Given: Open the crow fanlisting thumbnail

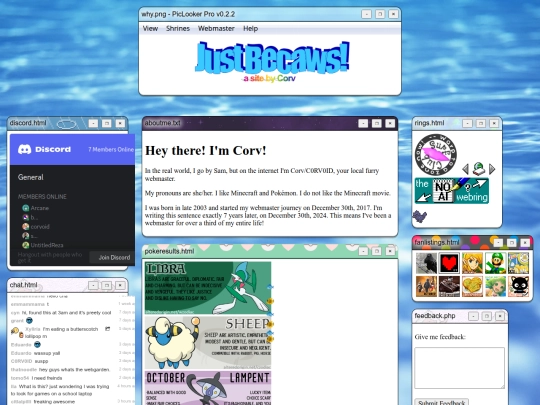Looking at the screenshot, I should (426, 263).
